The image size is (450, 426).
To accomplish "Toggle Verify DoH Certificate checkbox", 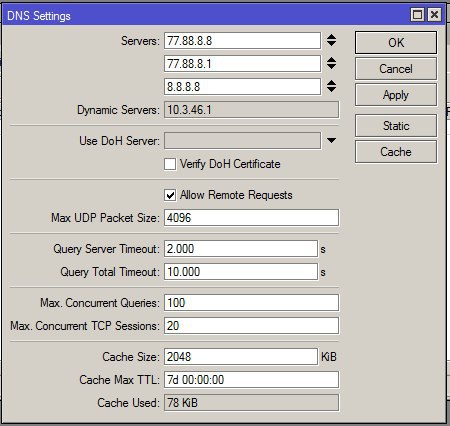I will click(x=170, y=164).
